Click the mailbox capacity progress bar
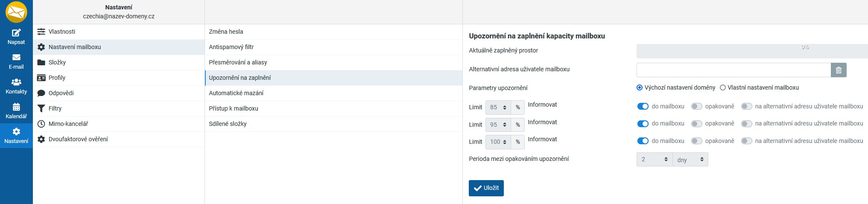 [x=751, y=51]
